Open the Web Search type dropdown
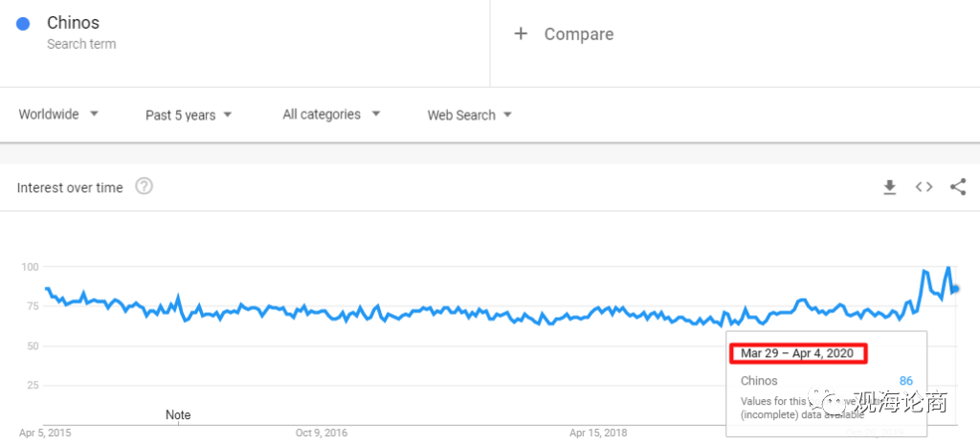Viewport: 980px width, 445px height. (469, 115)
